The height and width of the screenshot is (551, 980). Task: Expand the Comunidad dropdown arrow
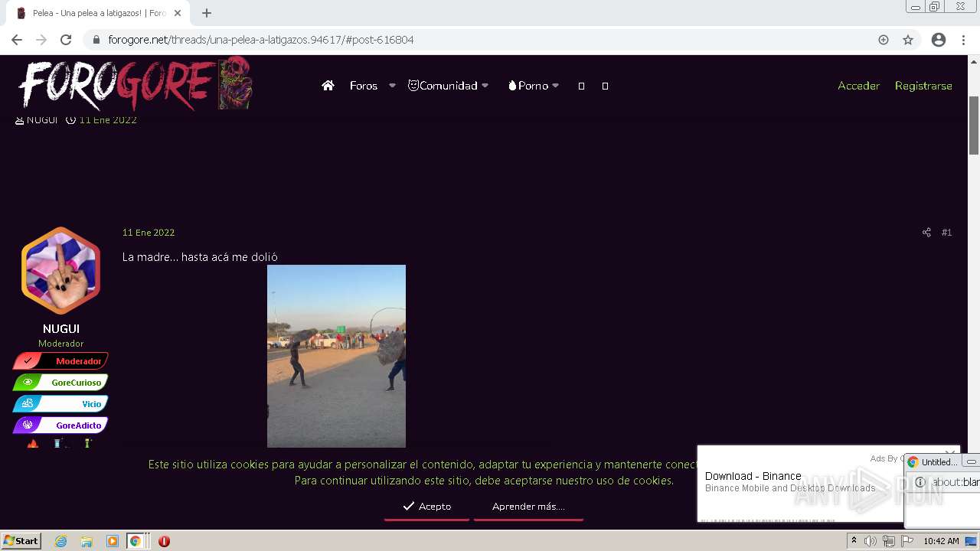point(485,86)
